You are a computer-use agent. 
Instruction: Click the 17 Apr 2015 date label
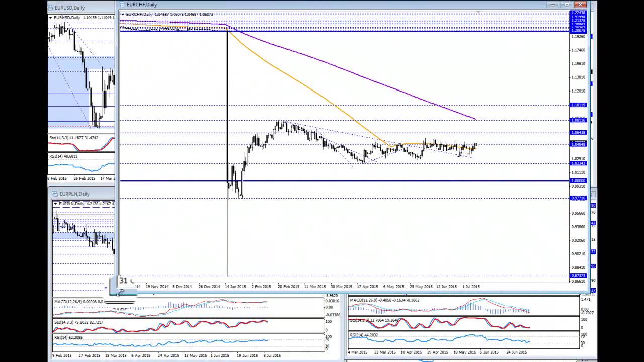coord(367,287)
